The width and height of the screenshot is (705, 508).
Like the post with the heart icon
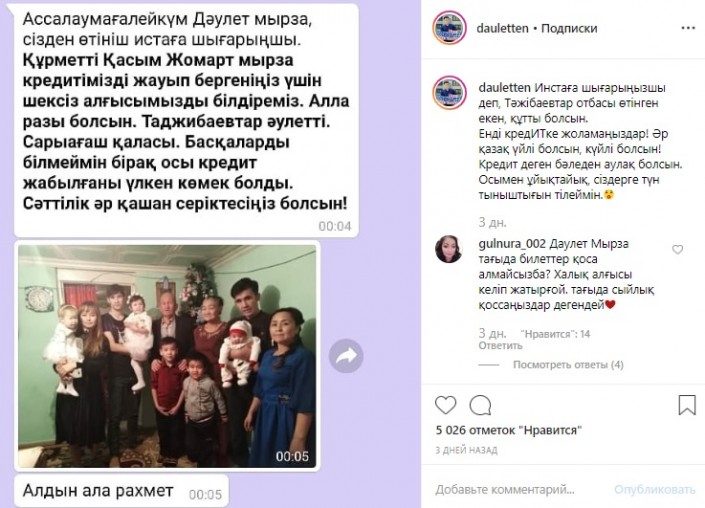[446, 405]
